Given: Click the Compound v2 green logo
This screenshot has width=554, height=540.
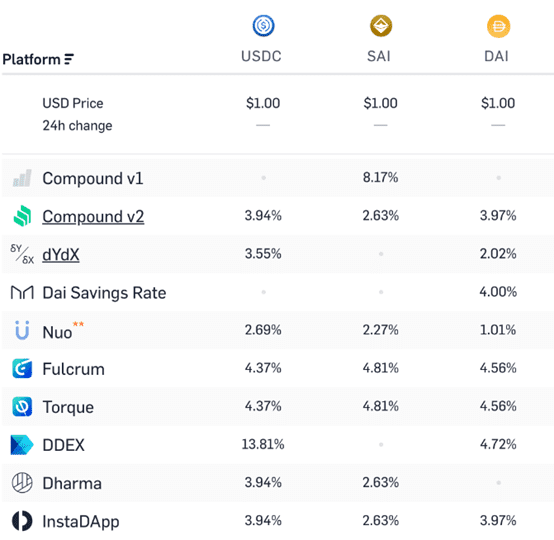Looking at the screenshot, I should pos(22,216).
